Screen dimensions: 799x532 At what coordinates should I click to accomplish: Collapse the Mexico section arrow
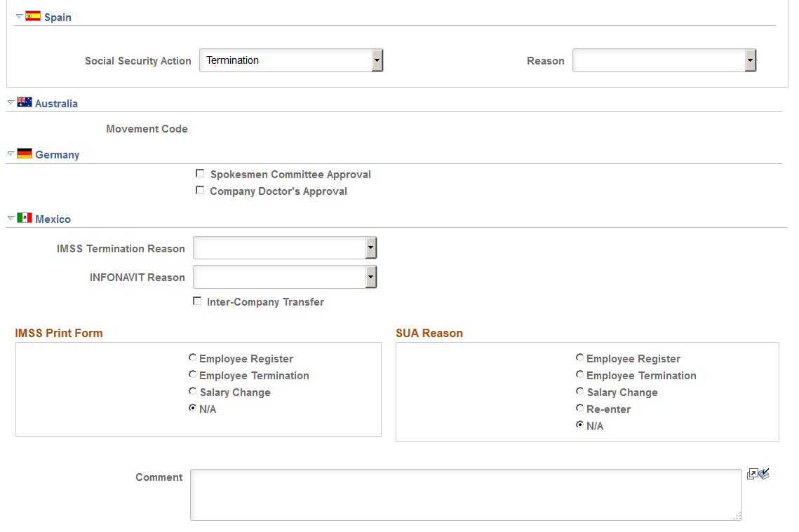[x=11, y=218]
